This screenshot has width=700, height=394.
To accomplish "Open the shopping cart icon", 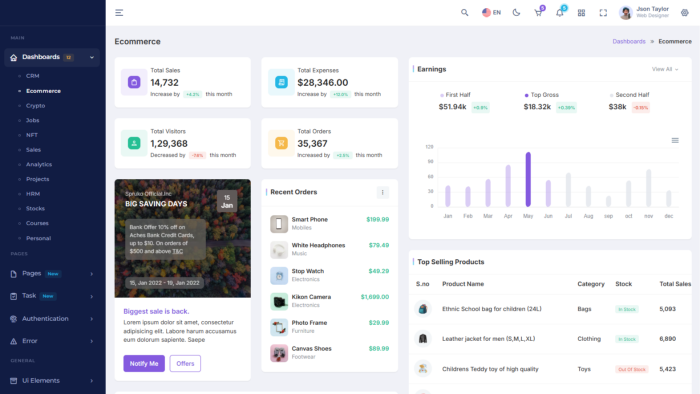I will tap(538, 12).
